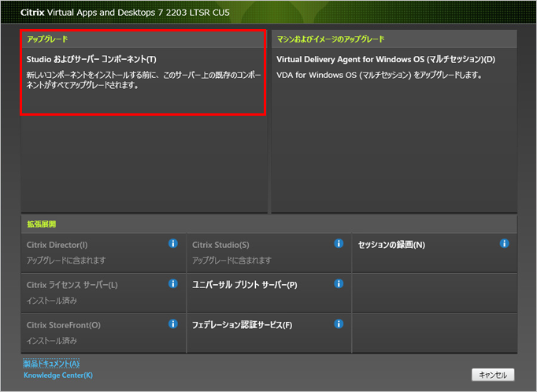This screenshot has height=392, width=537.
Task: Choose フェデレーション認証サービス(F) component
Action: (243, 325)
